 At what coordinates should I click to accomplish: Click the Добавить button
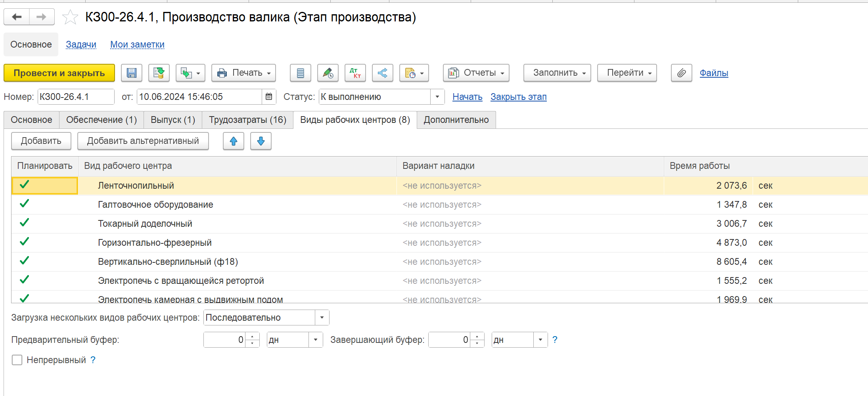(x=41, y=141)
